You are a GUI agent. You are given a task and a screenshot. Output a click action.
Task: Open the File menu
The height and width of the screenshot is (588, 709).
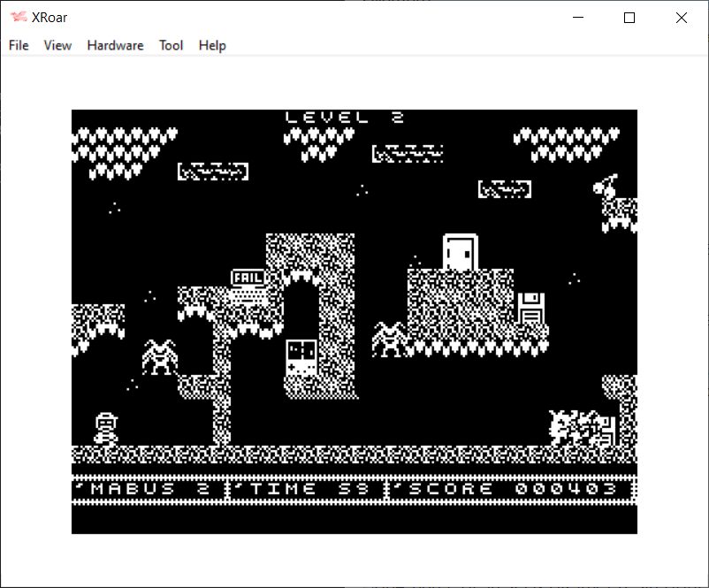point(19,45)
